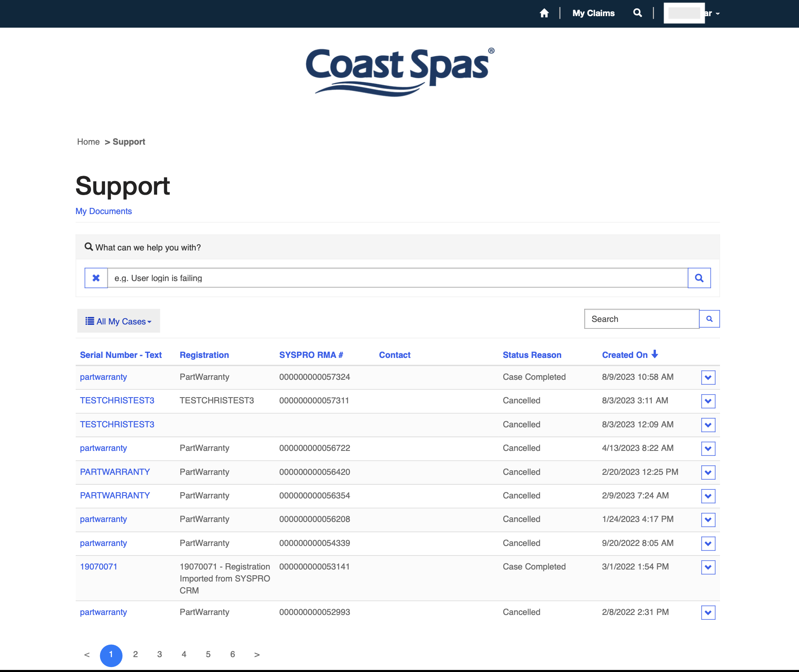This screenshot has width=799, height=672.
Task: Expand actions for case created 2/9/2023 7:24 AM
Action: pyautogui.click(x=708, y=496)
